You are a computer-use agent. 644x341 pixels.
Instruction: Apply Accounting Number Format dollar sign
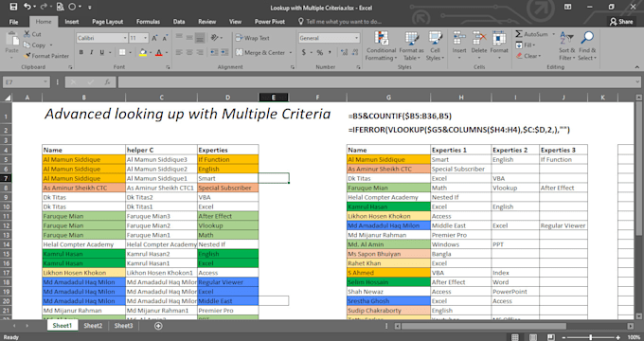point(303,53)
